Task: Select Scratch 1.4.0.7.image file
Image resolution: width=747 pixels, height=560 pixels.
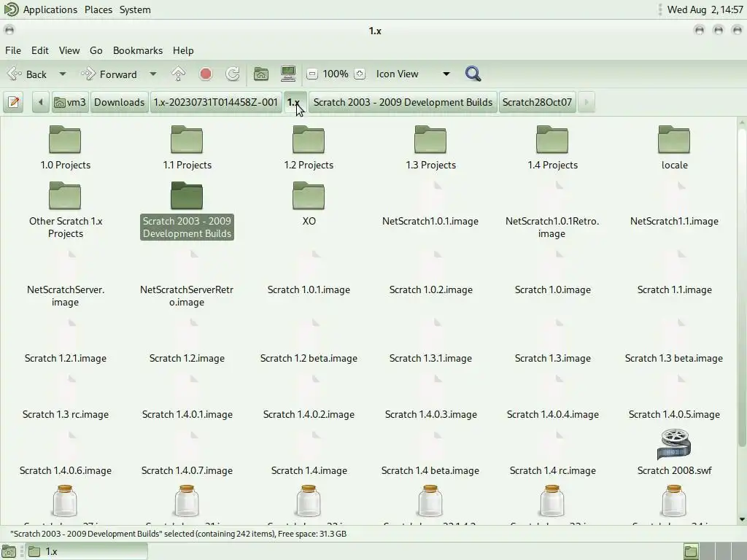Action: [x=187, y=470]
